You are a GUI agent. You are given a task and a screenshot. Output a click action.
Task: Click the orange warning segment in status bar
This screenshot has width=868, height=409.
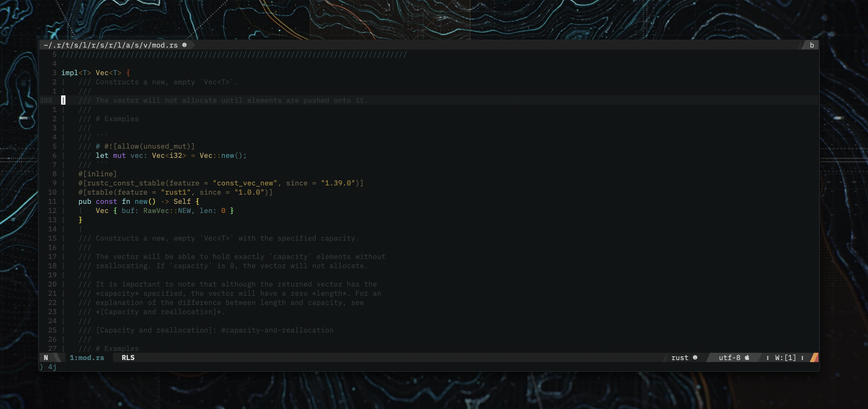814,357
